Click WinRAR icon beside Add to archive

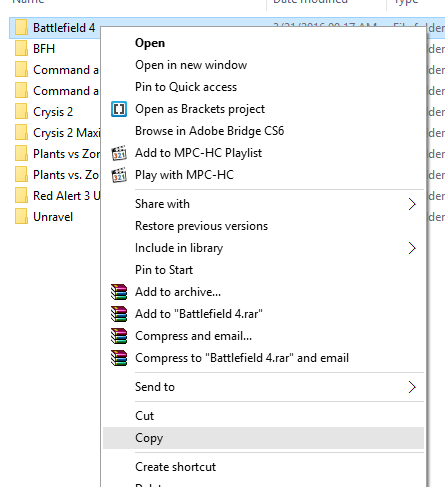[x=119, y=292]
